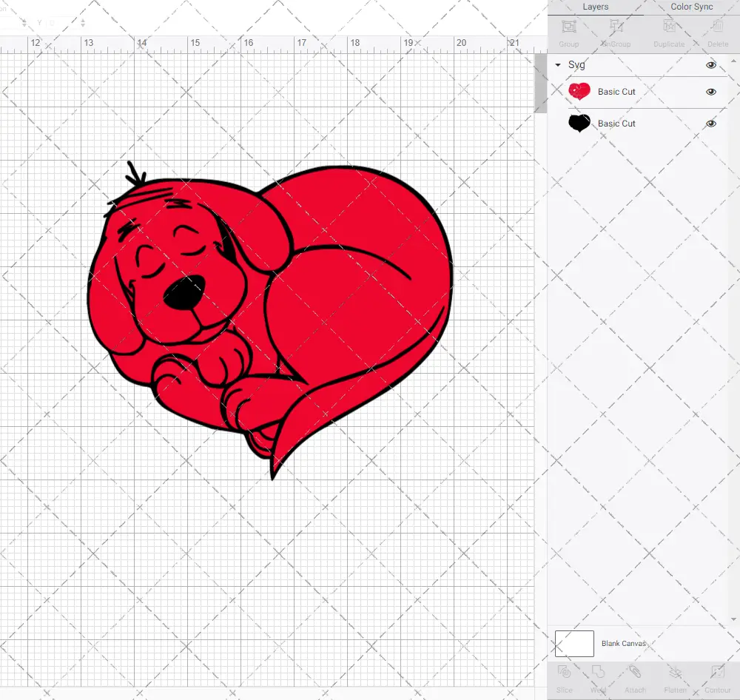The image size is (740, 700).
Task: Click the UnGroup icon
Action: tap(616, 27)
